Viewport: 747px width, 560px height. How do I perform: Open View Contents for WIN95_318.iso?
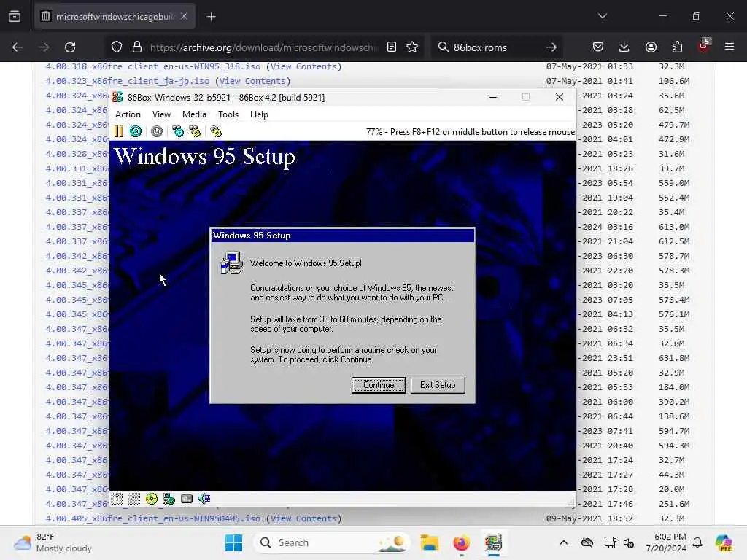click(304, 66)
